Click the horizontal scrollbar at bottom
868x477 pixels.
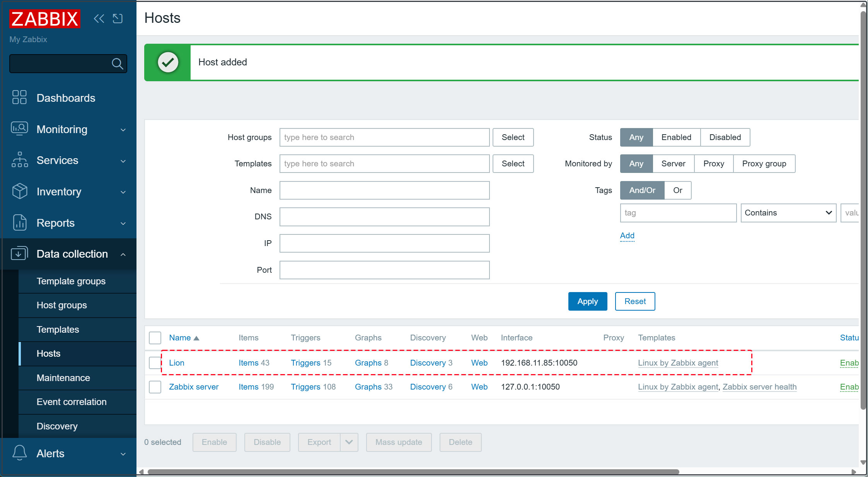point(413,472)
